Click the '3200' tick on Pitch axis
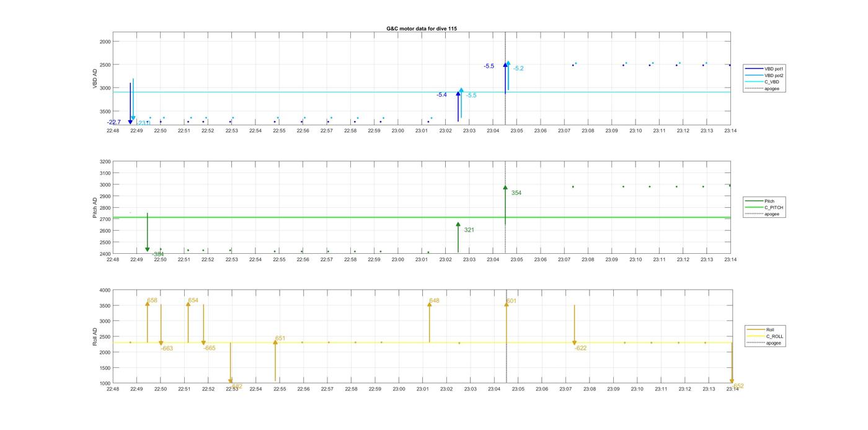 [x=105, y=161]
